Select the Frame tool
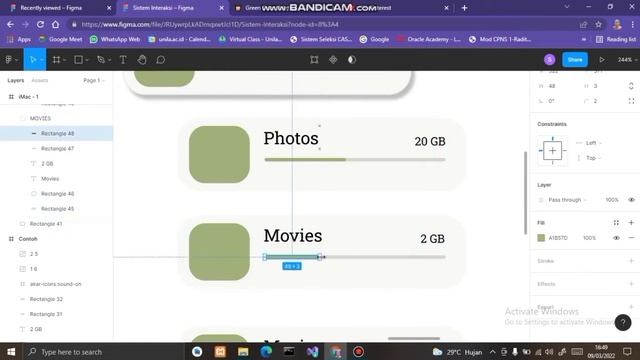640x360 pixels. [56, 60]
